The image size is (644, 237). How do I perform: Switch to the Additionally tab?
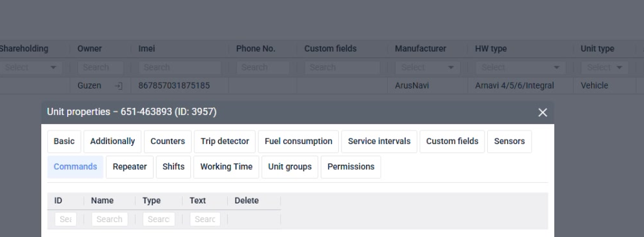(112, 141)
